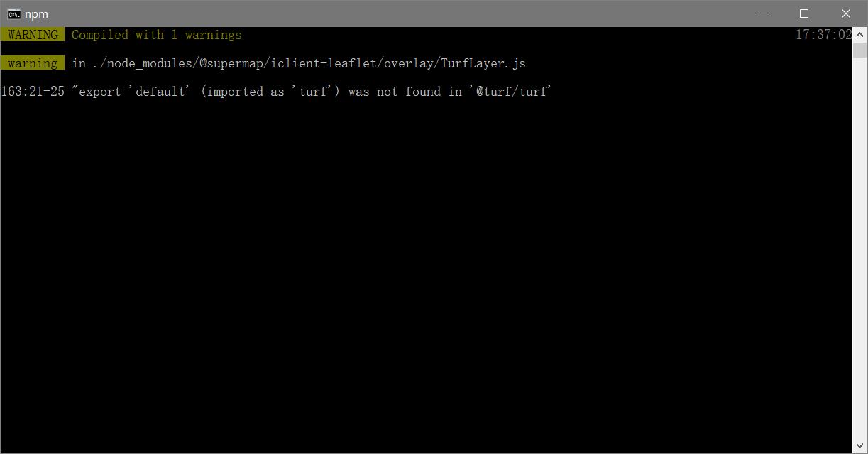Click the 17:37:02 timestamp
Image resolution: width=868 pixels, height=454 pixels.
click(x=823, y=35)
